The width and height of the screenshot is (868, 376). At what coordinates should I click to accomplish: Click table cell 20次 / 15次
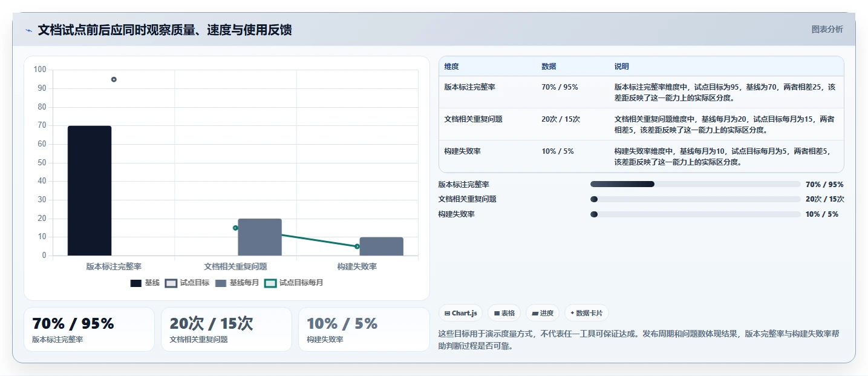coord(561,119)
